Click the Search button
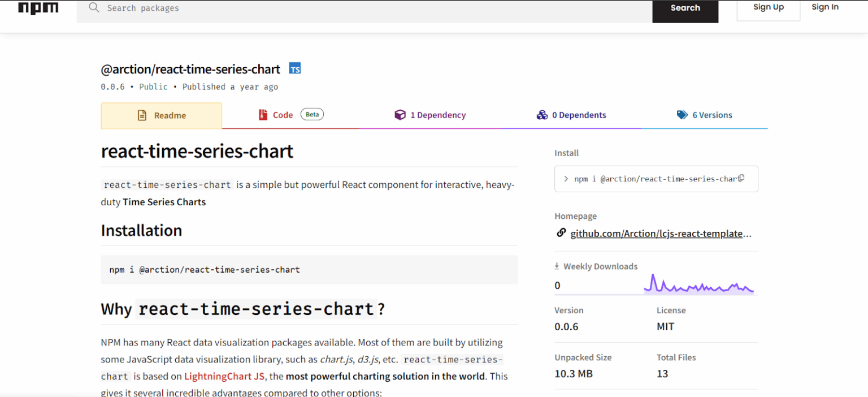 point(685,8)
